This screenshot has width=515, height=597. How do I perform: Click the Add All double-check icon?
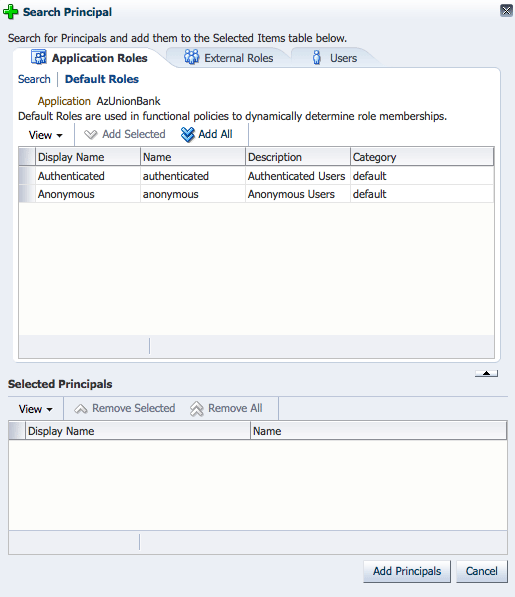(187, 134)
